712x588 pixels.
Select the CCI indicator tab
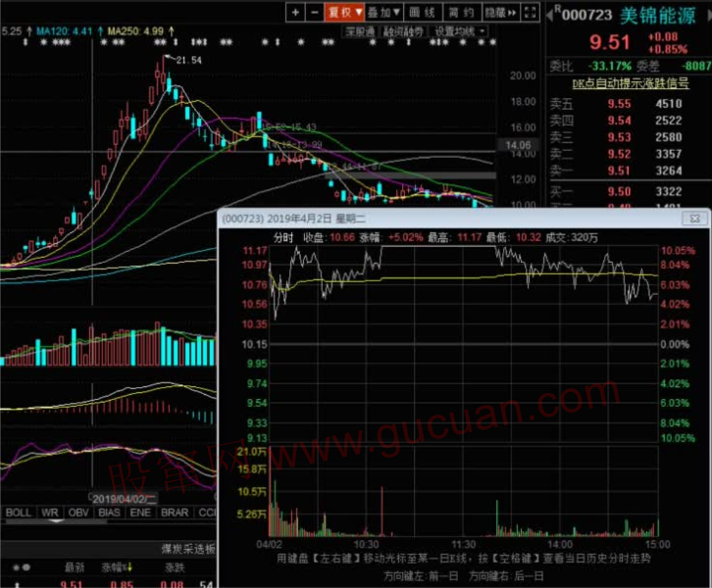[207, 513]
